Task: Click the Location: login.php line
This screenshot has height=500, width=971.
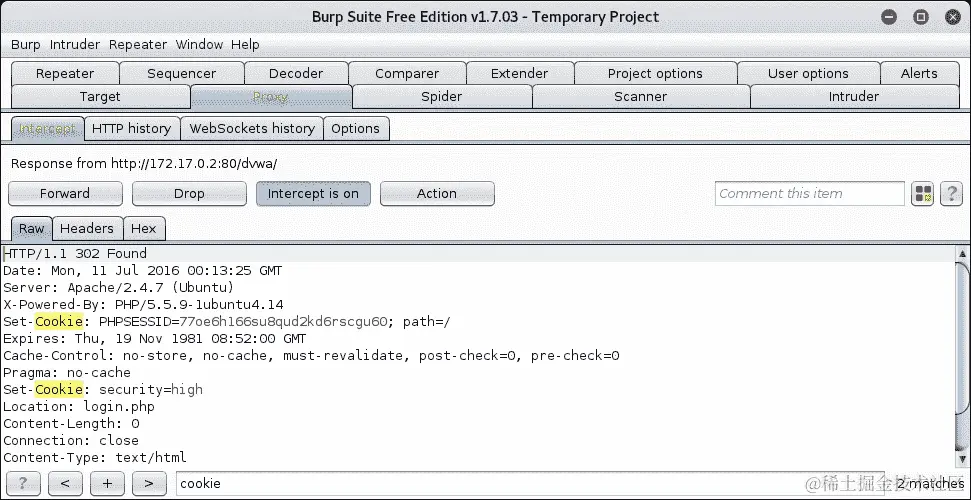Action: click(79, 407)
